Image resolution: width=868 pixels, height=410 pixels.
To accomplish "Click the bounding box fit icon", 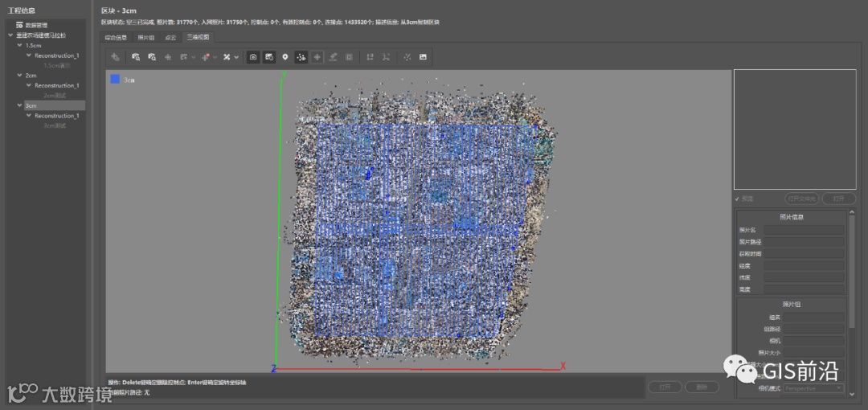I will (387, 57).
